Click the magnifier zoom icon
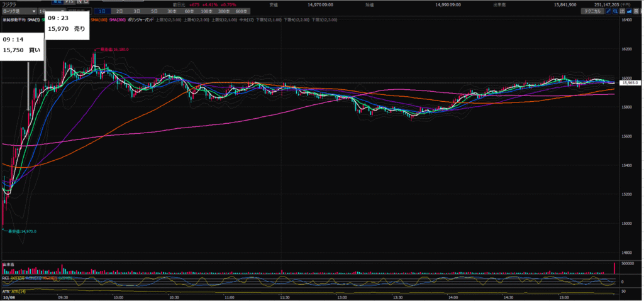This screenshot has width=644, height=301. 615,11
